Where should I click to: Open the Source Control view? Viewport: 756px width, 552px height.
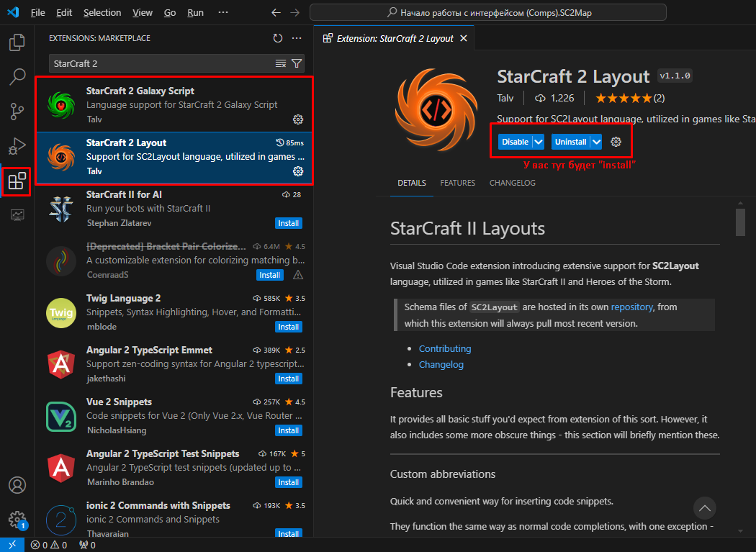pos(17,111)
